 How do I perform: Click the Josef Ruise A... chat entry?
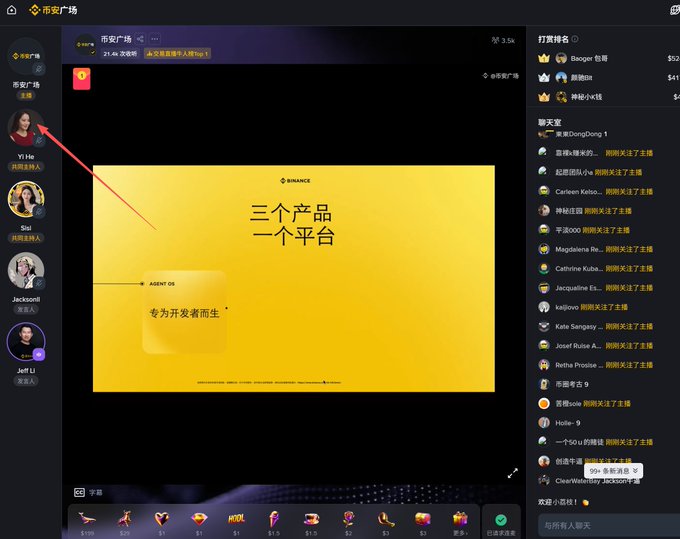click(595, 346)
